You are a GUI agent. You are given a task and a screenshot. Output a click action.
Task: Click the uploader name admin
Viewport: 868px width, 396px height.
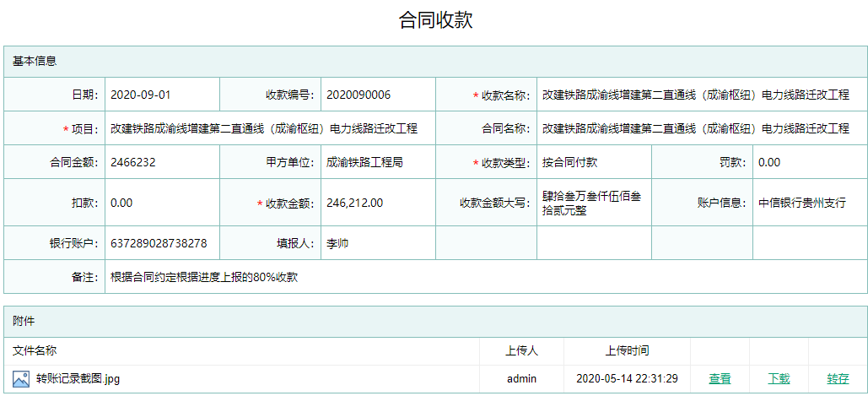(x=521, y=379)
